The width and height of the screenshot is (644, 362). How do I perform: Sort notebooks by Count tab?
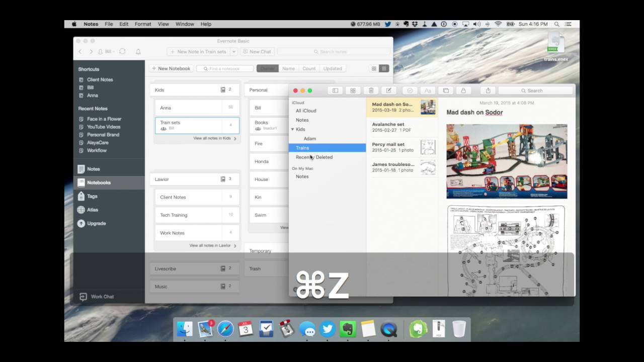[x=309, y=68]
